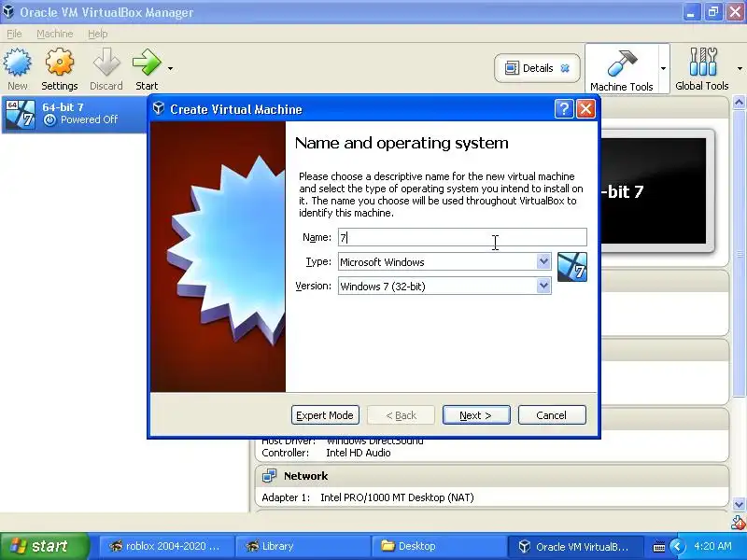Switch to 'roblox 2004-2020' taskbar item
Image resolution: width=747 pixels, height=560 pixels.
pyautogui.click(x=167, y=546)
